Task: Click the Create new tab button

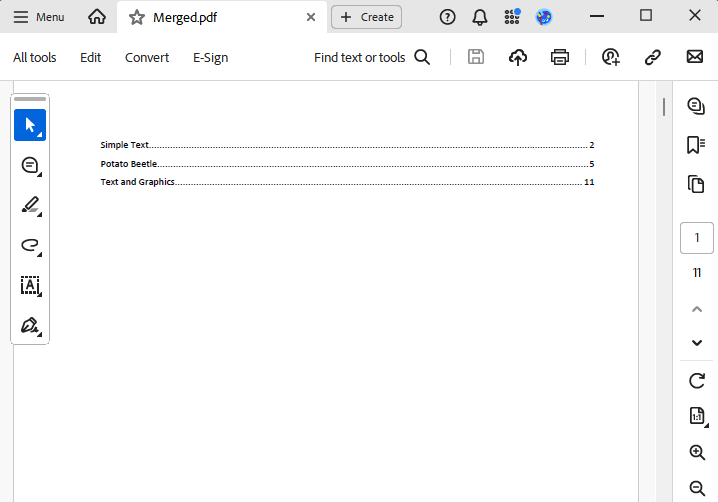Action: (366, 17)
